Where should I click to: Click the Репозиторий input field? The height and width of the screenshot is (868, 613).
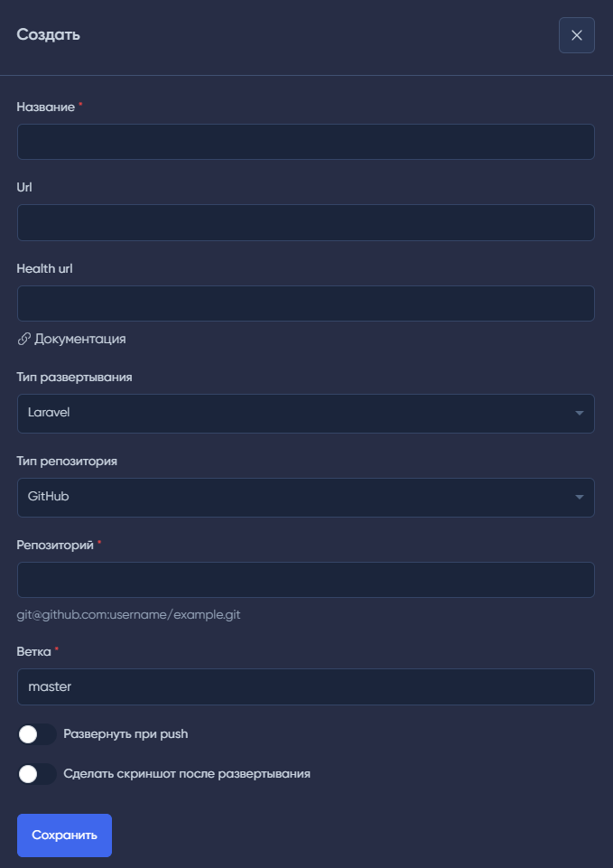click(x=305, y=580)
